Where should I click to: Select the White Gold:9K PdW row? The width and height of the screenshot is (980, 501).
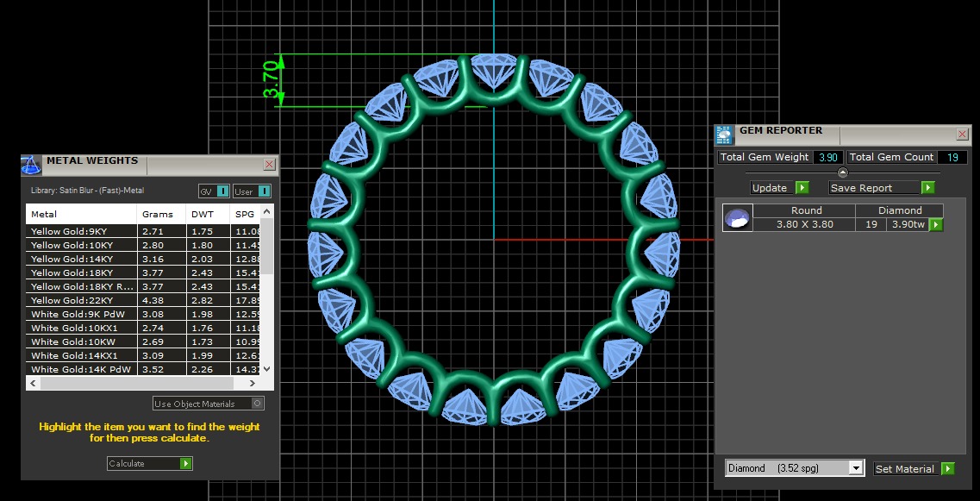(142, 314)
